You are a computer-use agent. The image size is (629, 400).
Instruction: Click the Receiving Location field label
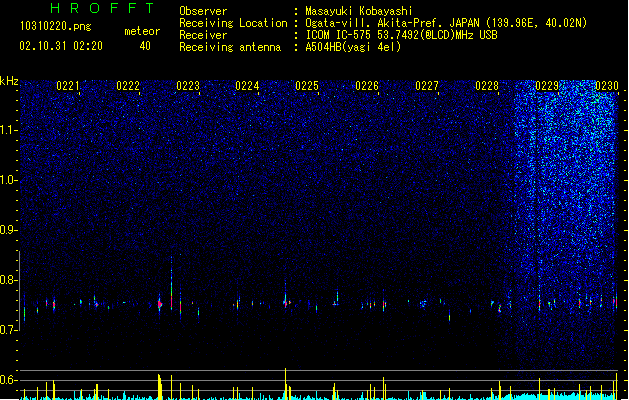click(233, 23)
